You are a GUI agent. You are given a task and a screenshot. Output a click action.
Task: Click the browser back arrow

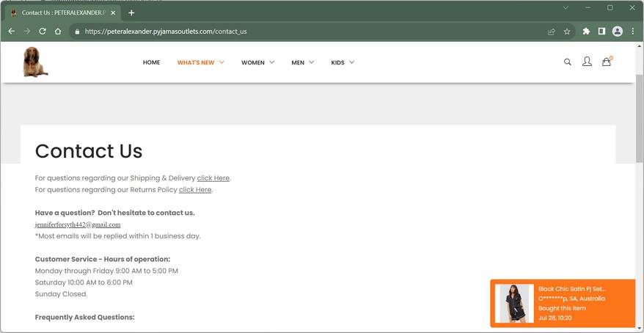12,32
